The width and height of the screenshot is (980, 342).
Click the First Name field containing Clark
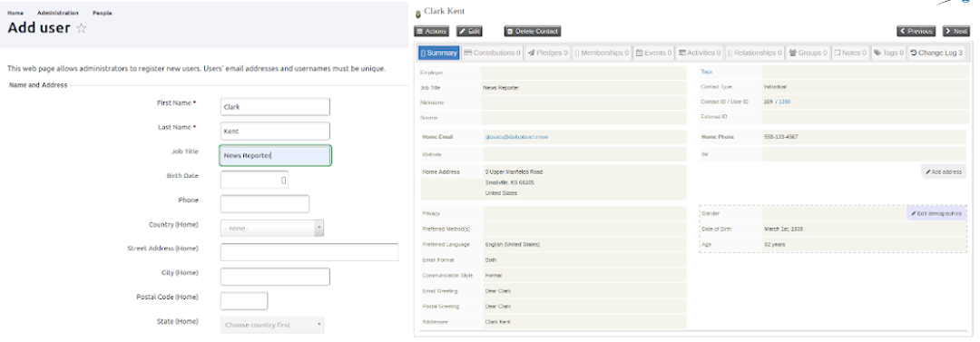[x=275, y=107]
